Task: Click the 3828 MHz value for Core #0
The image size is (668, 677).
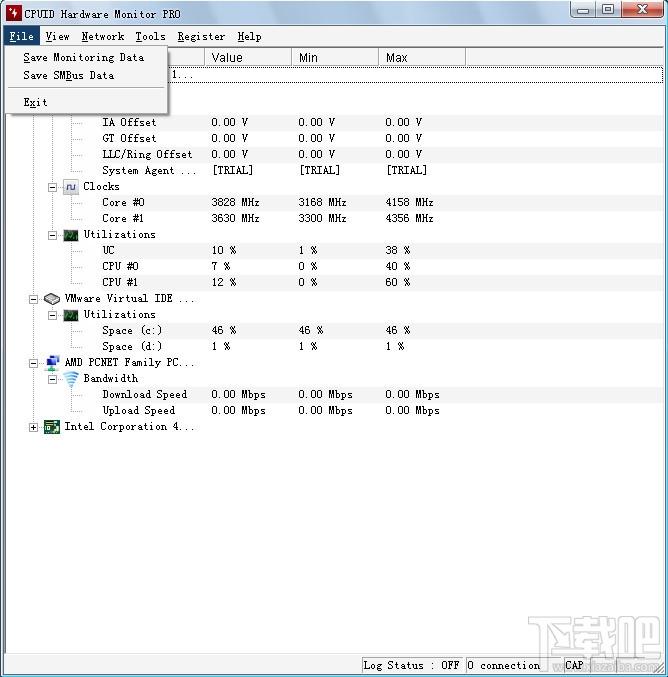Action: pos(235,202)
